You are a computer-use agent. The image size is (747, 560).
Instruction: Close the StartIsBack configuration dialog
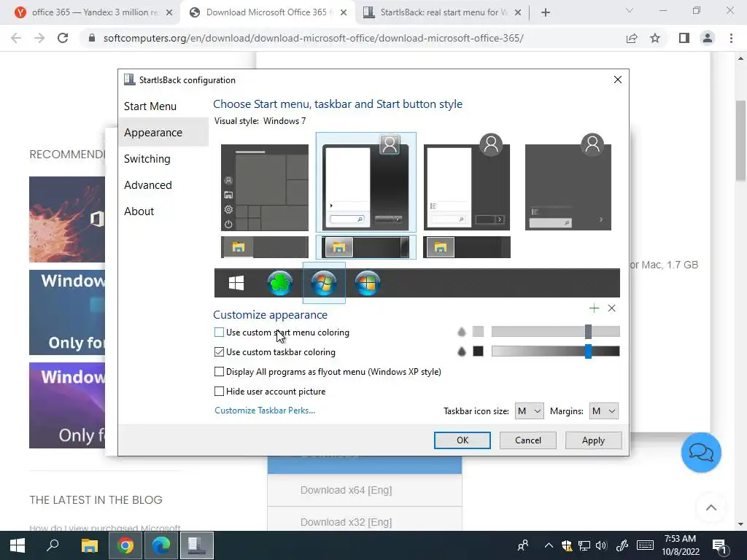point(617,79)
